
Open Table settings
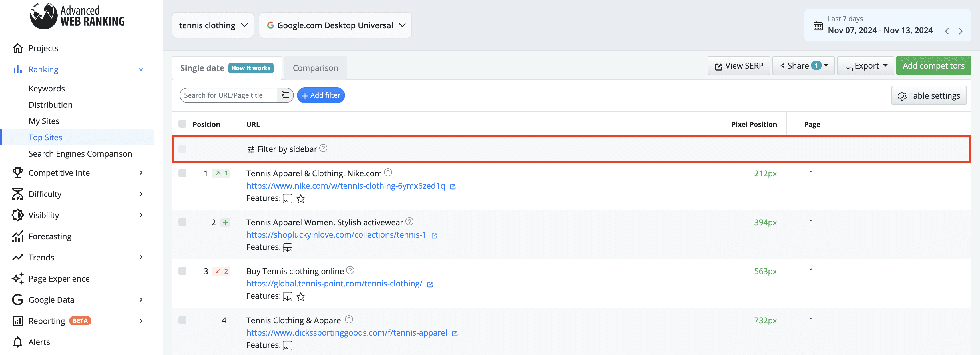(928, 95)
